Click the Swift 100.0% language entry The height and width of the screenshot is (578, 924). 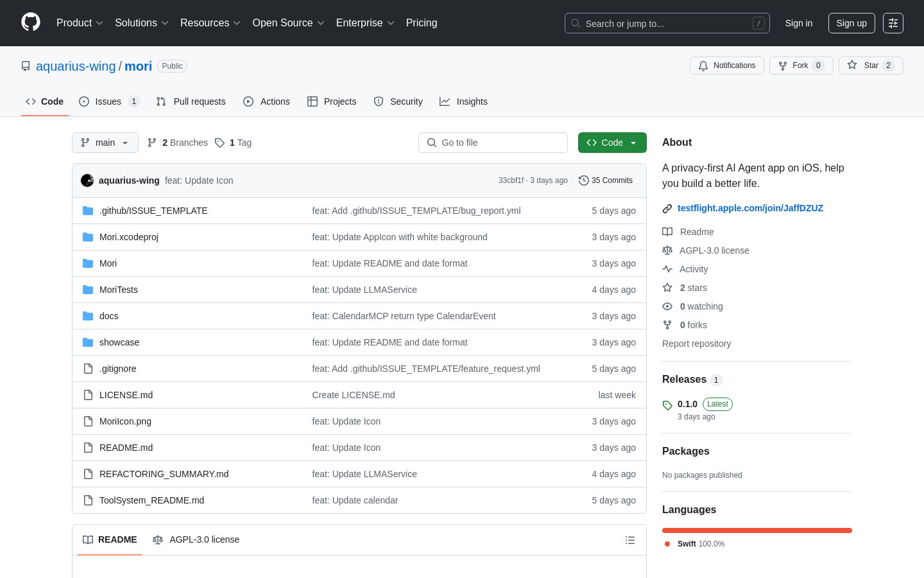point(694,544)
